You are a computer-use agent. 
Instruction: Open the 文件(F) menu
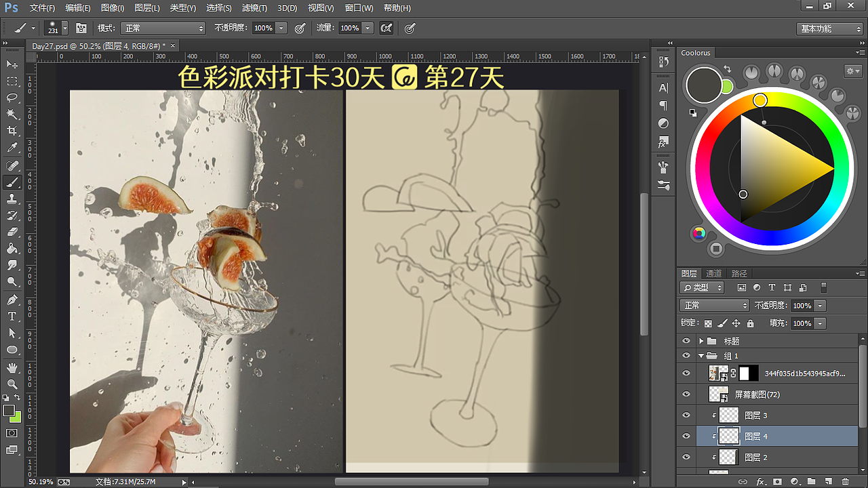coord(43,8)
